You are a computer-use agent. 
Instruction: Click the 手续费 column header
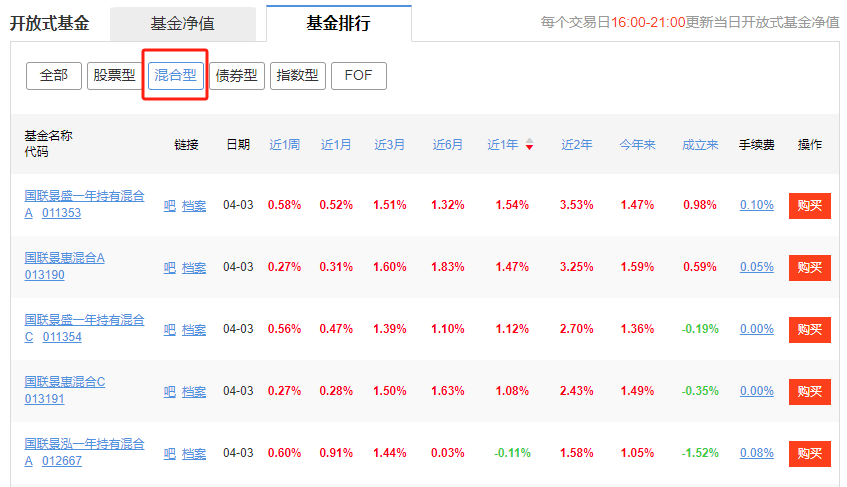point(757,145)
